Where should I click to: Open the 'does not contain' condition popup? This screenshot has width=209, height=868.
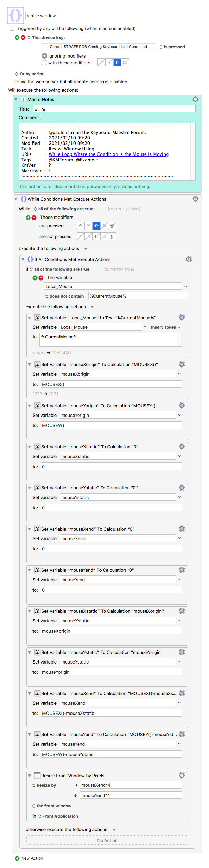pos(65,296)
